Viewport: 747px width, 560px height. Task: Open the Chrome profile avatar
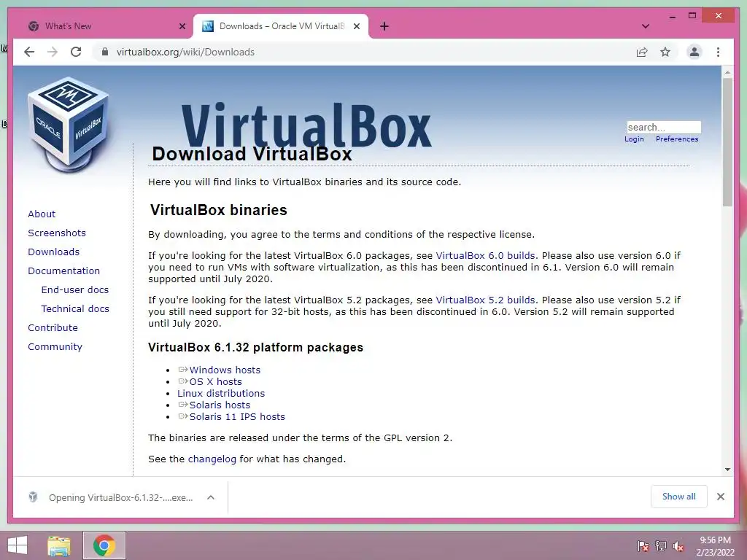coord(694,52)
